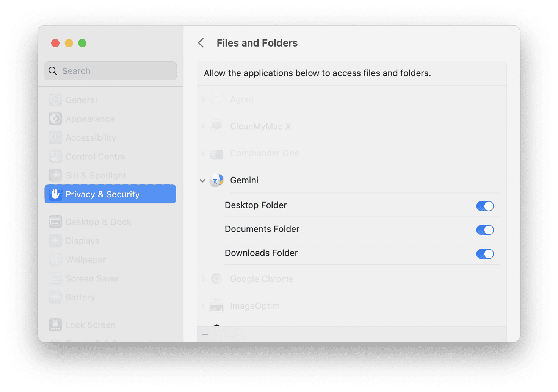Viewport: 558px width, 392px height.
Task: Click the General gear icon in sidebar
Action: pyautogui.click(x=55, y=100)
